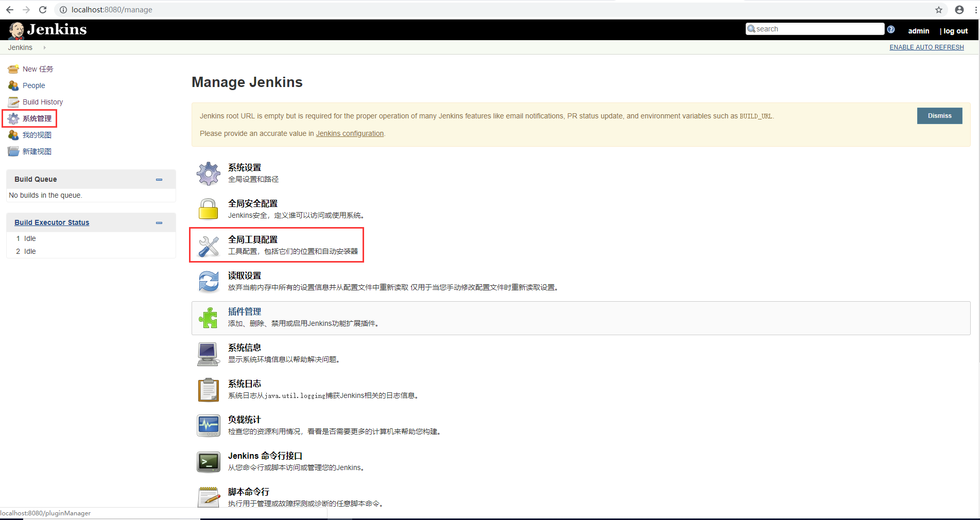Click into the search input field
This screenshot has width=980, height=520.
[x=815, y=29]
